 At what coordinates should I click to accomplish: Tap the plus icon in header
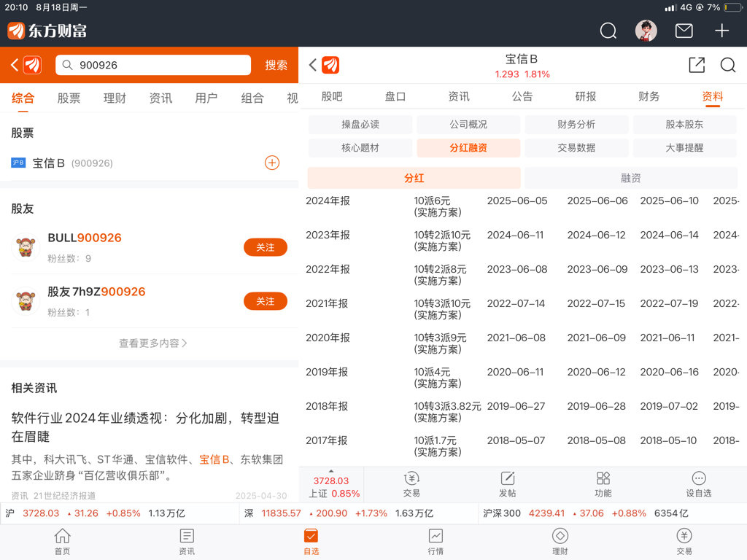(721, 31)
